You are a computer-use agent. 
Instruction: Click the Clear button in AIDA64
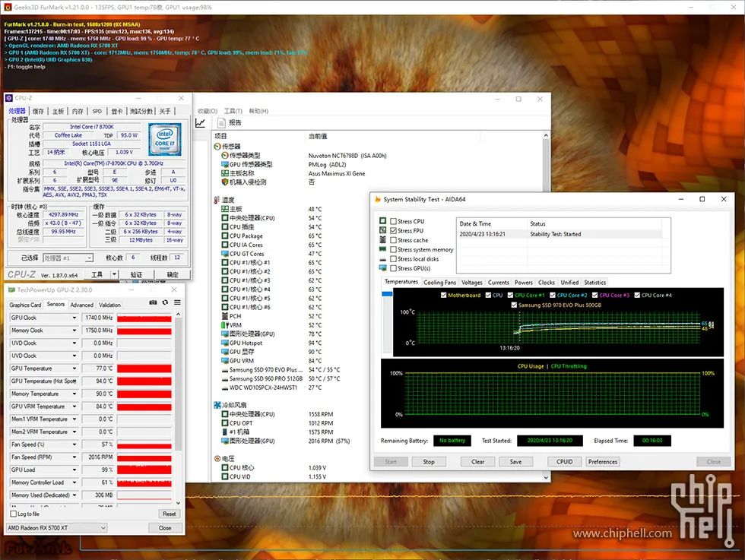click(x=478, y=462)
